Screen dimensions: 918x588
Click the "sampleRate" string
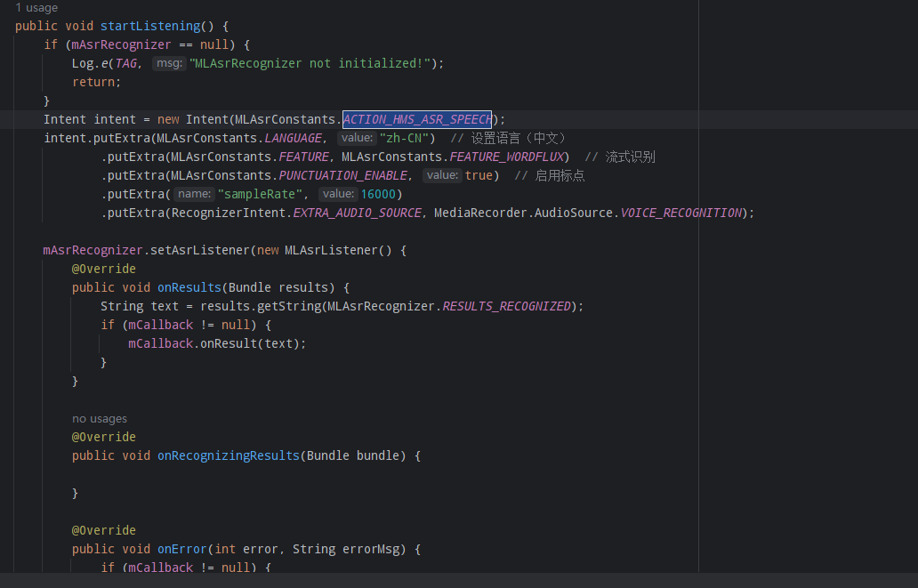click(x=260, y=195)
